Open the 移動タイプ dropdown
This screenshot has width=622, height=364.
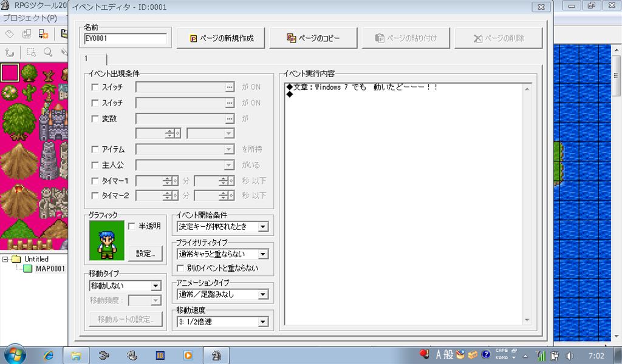(x=125, y=286)
